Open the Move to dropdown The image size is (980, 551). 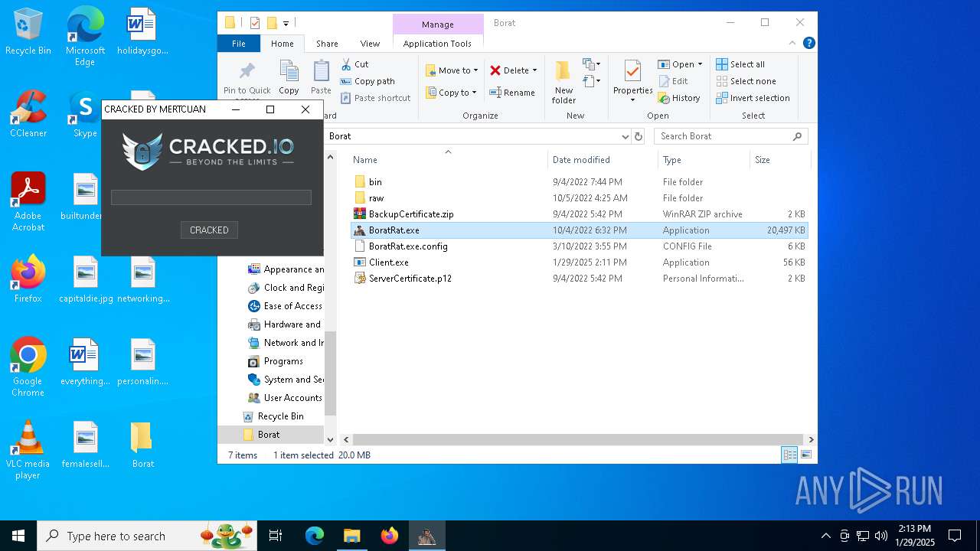(x=452, y=70)
